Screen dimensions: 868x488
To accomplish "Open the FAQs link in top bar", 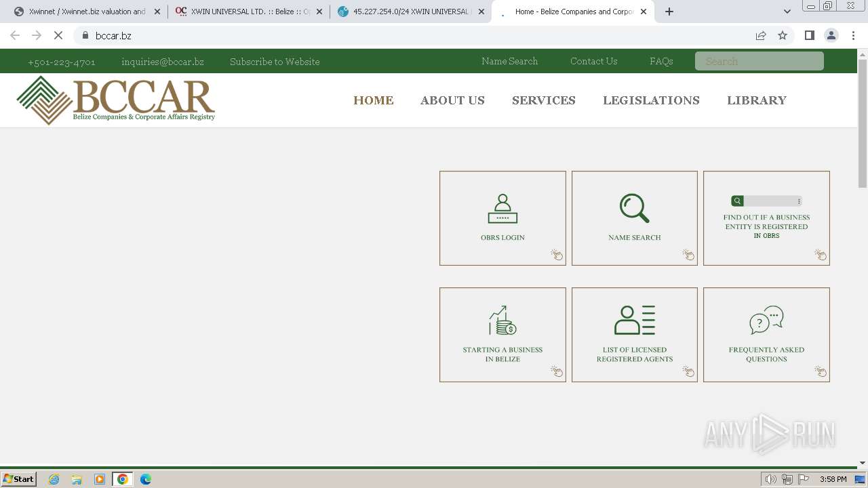I will (x=661, y=61).
